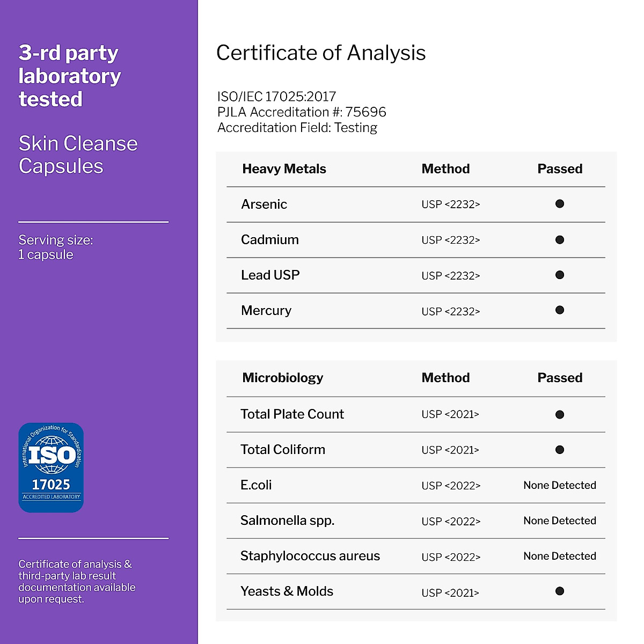Click the Arsenic USP <2232> method
Viewport: 644px width, 644px height.
[x=450, y=204]
